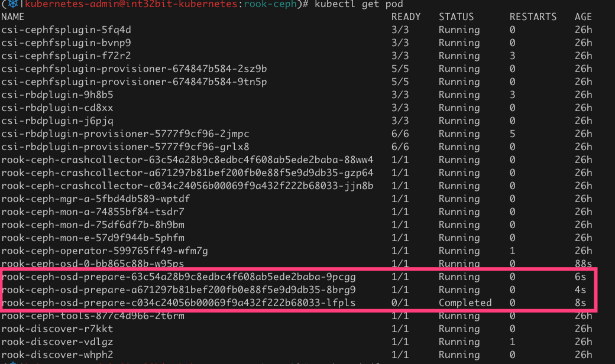Click the READY column header
The image size is (615, 364).
(406, 17)
